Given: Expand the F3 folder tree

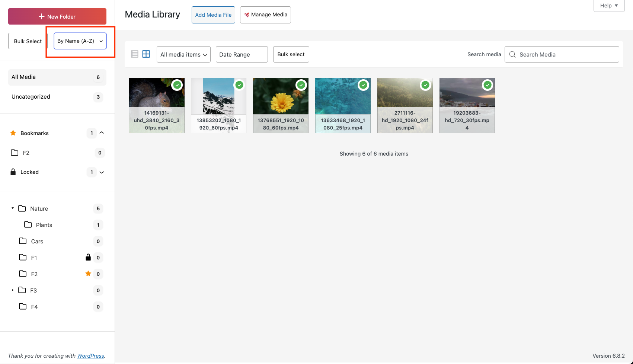Looking at the screenshot, I should pos(13,290).
